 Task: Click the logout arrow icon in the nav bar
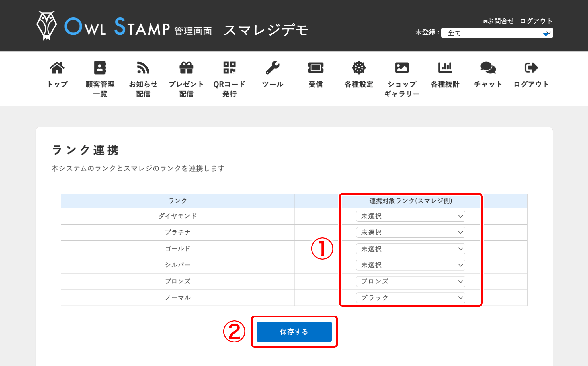click(531, 68)
